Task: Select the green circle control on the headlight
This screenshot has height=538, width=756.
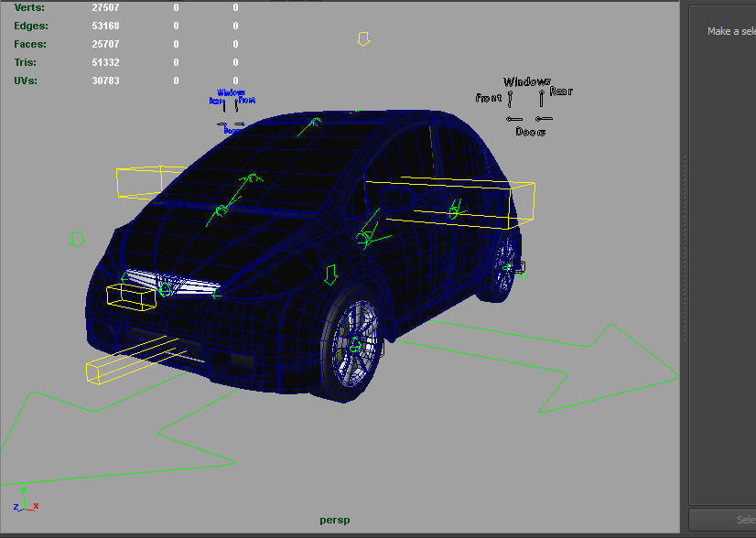Action: [165, 289]
